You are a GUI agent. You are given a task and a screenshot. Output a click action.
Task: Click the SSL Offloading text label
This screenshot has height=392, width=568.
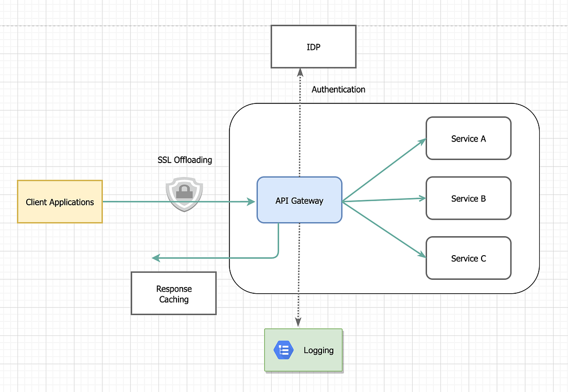point(185,160)
